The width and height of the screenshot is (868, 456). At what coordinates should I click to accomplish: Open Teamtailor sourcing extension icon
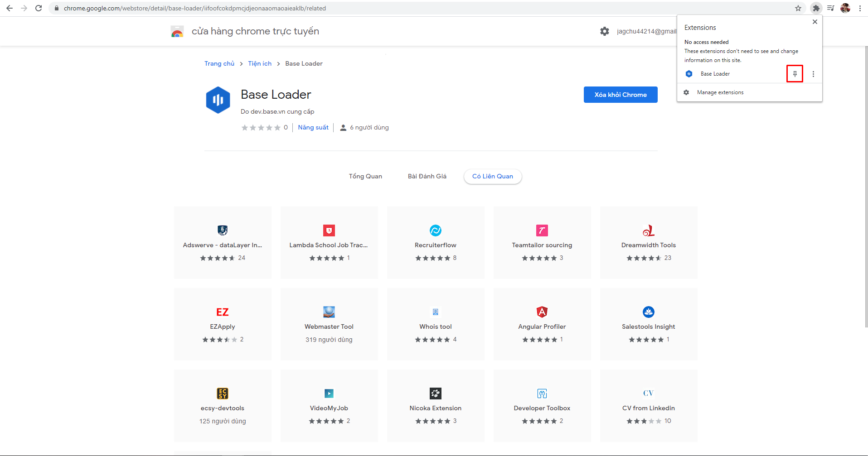(542, 230)
